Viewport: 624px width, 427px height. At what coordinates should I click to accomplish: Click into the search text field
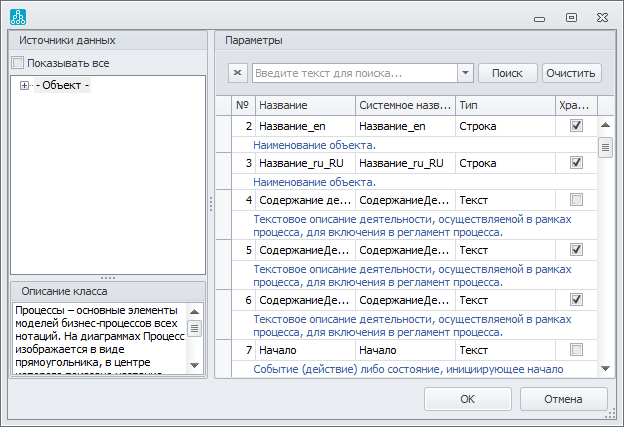click(x=355, y=73)
